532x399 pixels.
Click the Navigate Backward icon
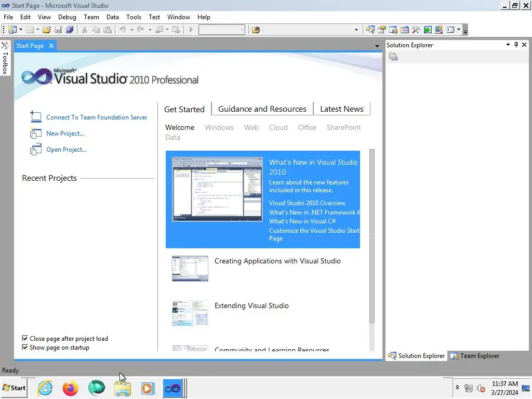pyautogui.click(x=159, y=30)
